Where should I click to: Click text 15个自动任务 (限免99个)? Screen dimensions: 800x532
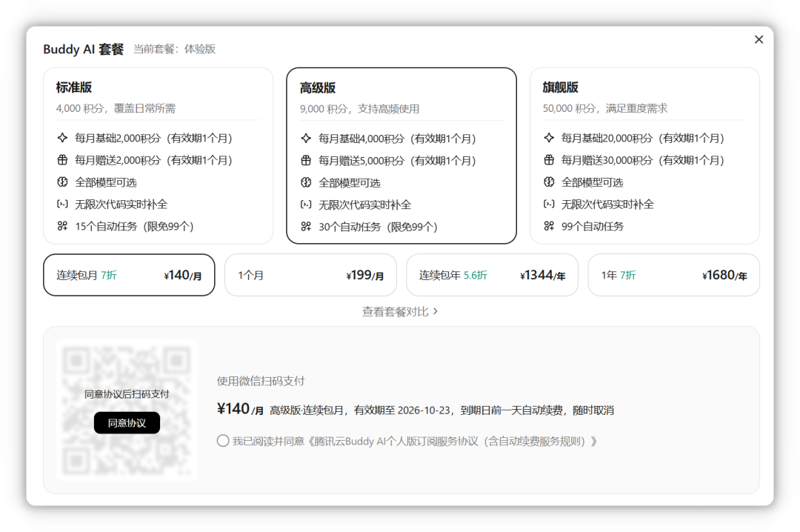click(134, 226)
